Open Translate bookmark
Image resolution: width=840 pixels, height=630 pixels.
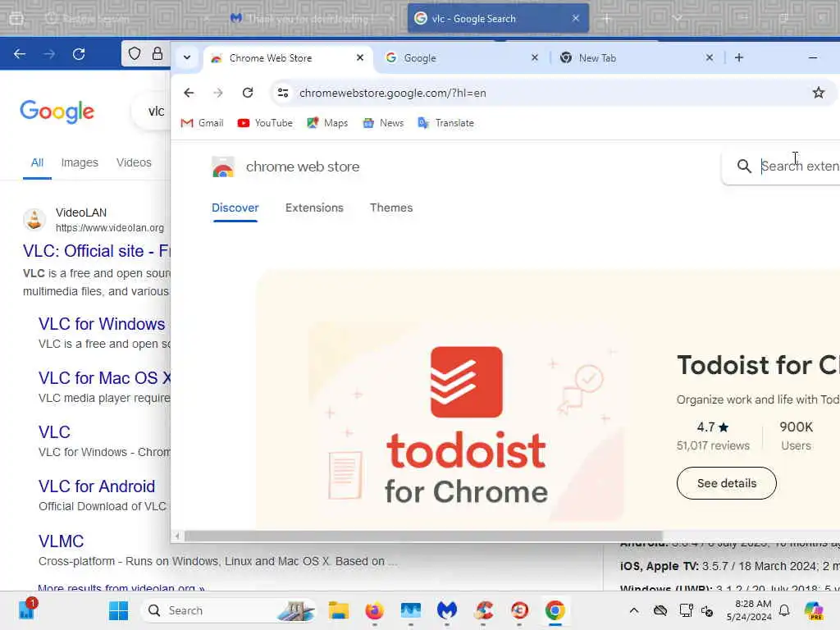click(x=445, y=123)
